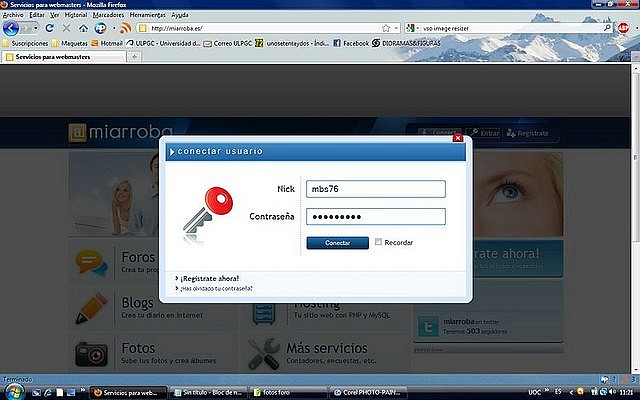This screenshot has height=400, width=640.
Task: Click the RSS feed icon in toolbar
Action: (x=126, y=28)
